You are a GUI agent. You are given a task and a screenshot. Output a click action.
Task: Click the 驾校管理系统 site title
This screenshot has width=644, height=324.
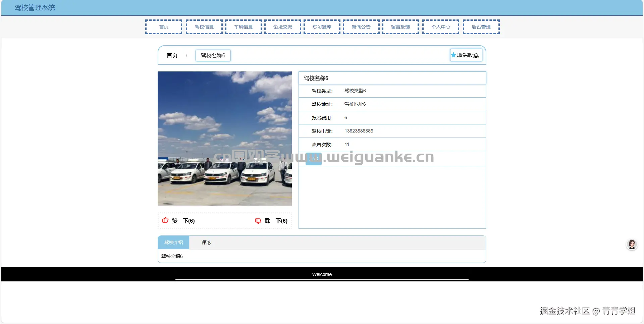click(x=35, y=8)
